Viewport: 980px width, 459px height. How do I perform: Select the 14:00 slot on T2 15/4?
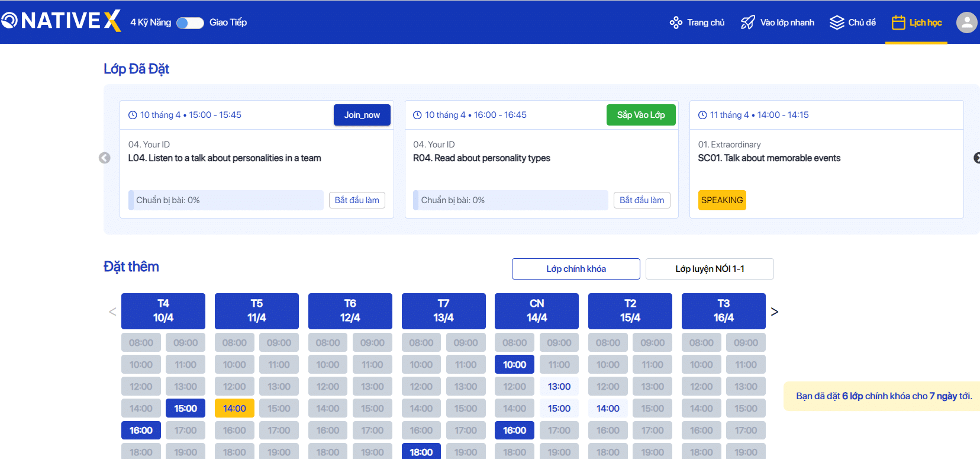pyautogui.click(x=608, y=408)
